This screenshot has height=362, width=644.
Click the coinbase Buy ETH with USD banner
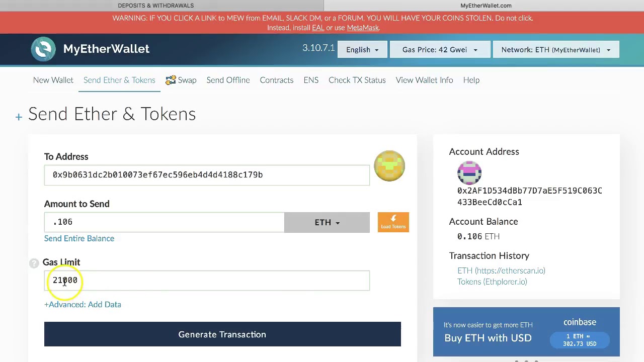point(526,332)
